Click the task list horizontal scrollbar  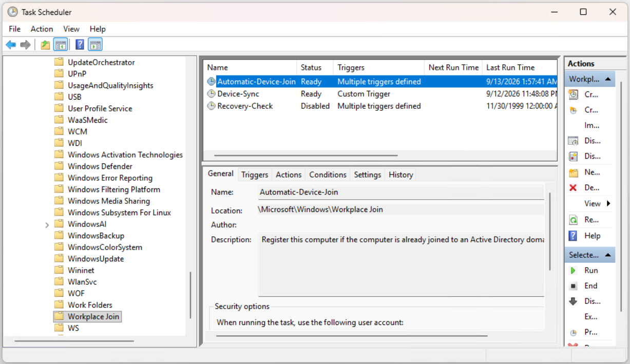pos(306,155)
